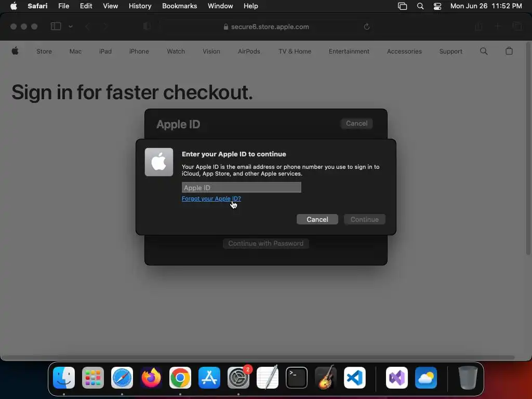Viewport: 532px width, 399px height.
Task: Open Finder from the Dock
Action: [x=64, y=377]
